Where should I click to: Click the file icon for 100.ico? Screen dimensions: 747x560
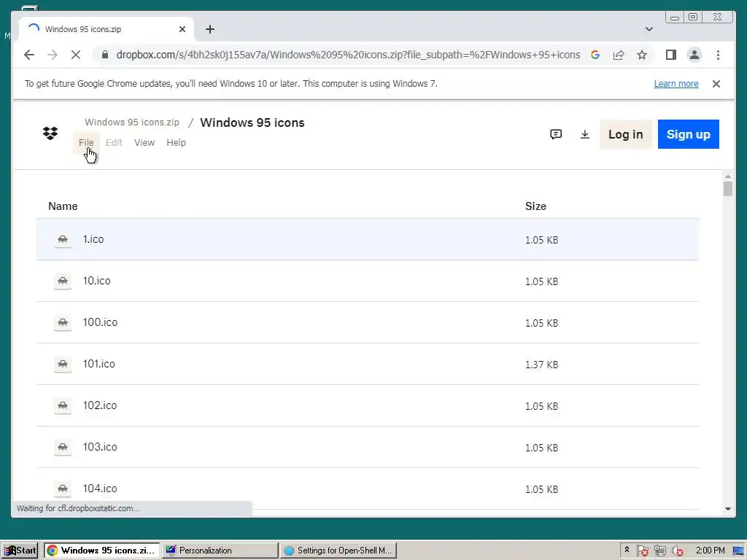pyautogui.click(x=63, y=322)
